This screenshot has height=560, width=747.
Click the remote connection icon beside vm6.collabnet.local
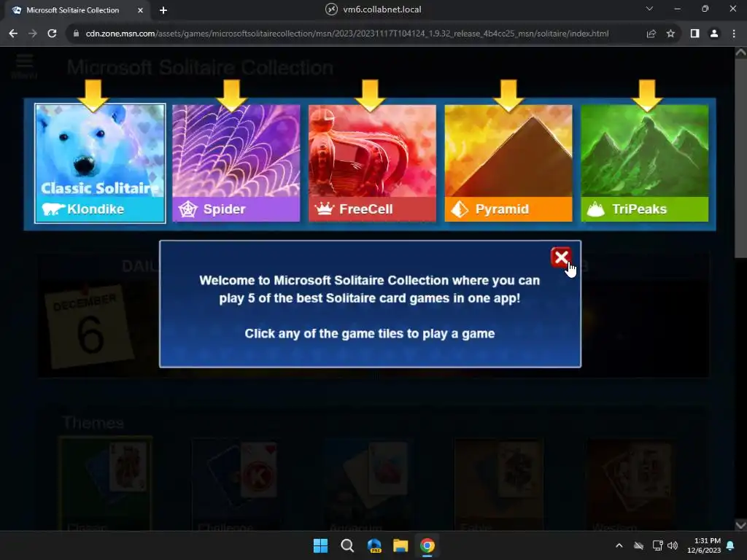332,9
